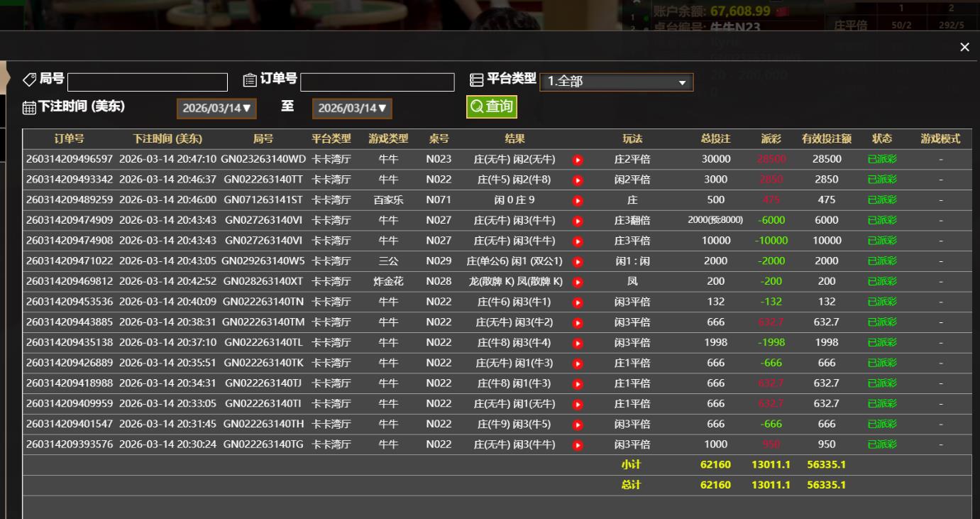Play replay for order 260314209496597
The image size is (980, 519).
pos(578,160)
